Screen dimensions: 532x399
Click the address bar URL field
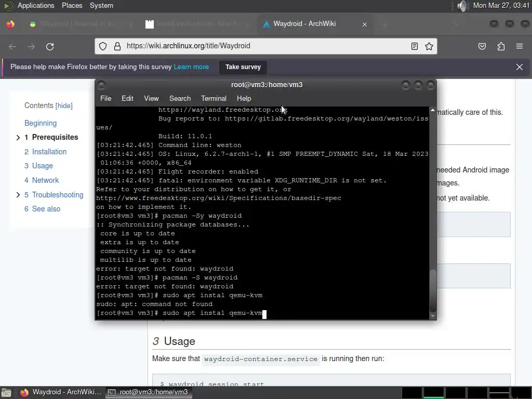tap(266, 46)
